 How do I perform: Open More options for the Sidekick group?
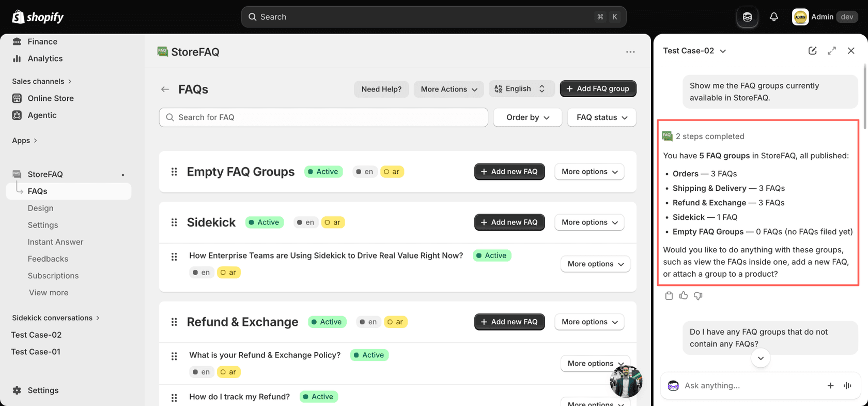click(590, 222)
